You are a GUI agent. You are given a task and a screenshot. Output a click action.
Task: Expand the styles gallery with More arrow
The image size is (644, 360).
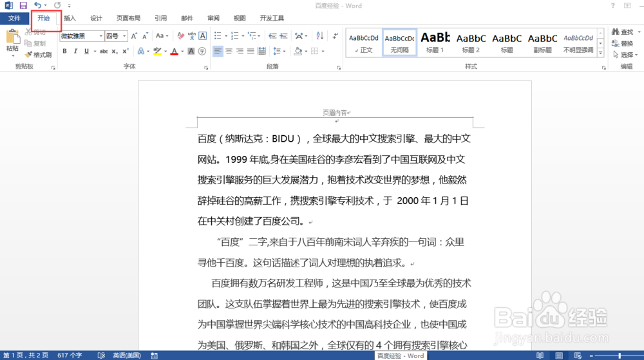click(600, 53)
